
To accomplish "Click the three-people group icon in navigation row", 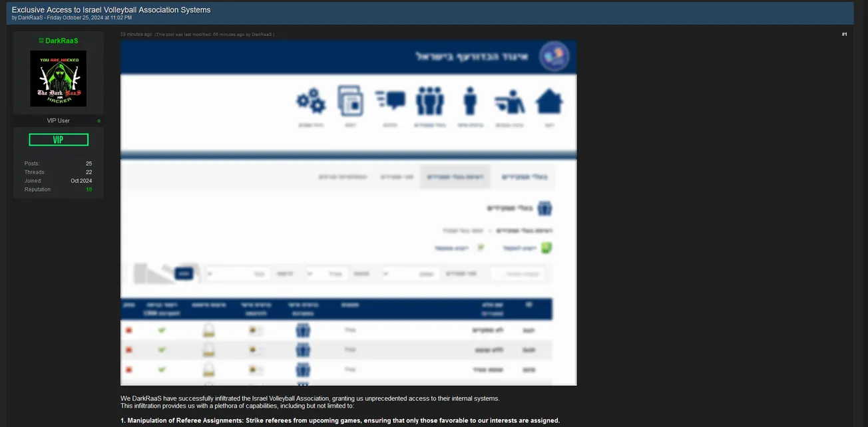I will 429,101.
